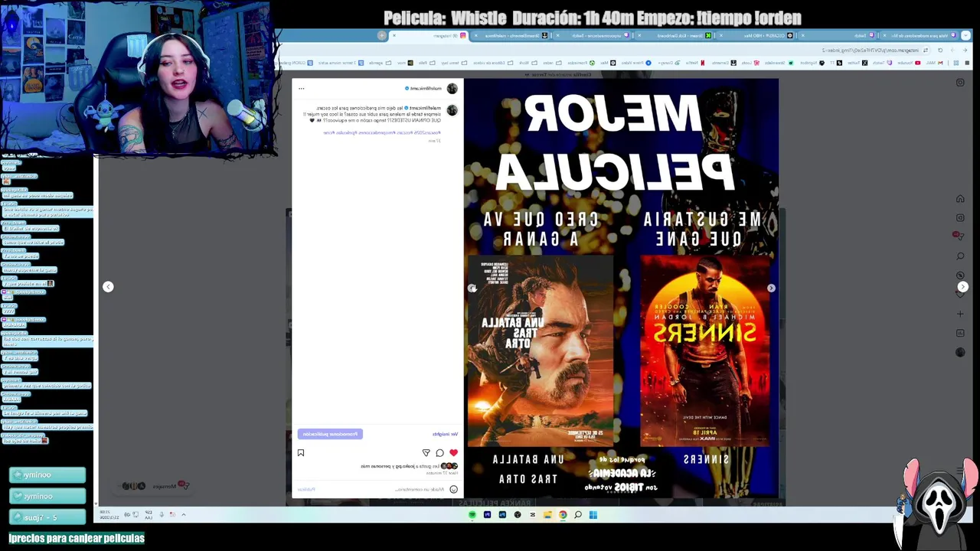This screenshot has height=551, width=980.
Task: Open the Ver insights link
Action: tap(446, 434)
